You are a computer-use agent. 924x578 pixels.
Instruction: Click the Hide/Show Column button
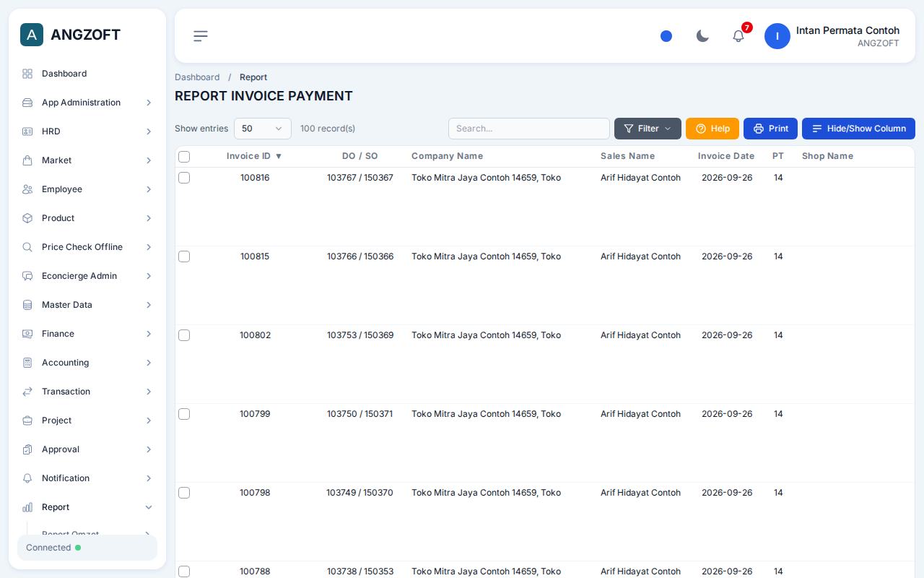[858, 129]
